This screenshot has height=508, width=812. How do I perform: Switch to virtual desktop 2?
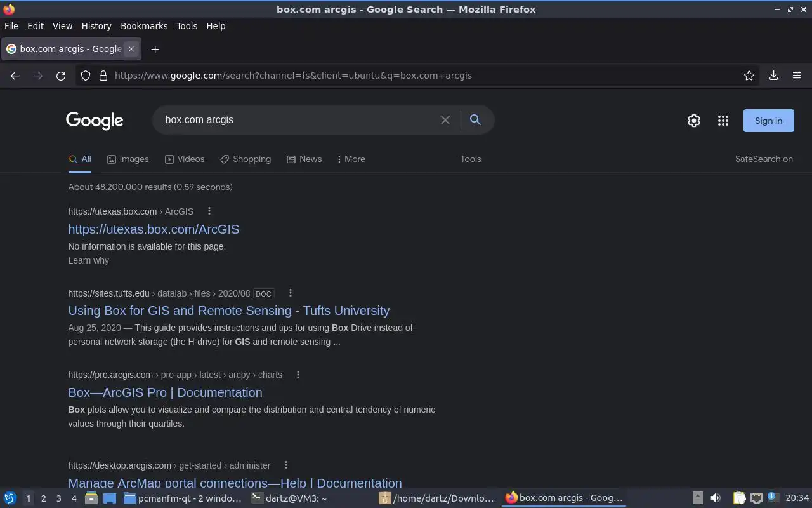[x=43, y=498]
